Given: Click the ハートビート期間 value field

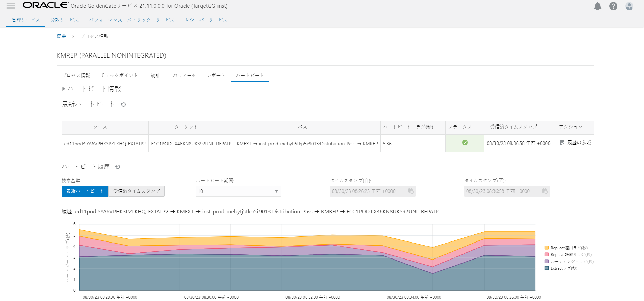Looking at the screenshot, I should (x=234, y=191).
